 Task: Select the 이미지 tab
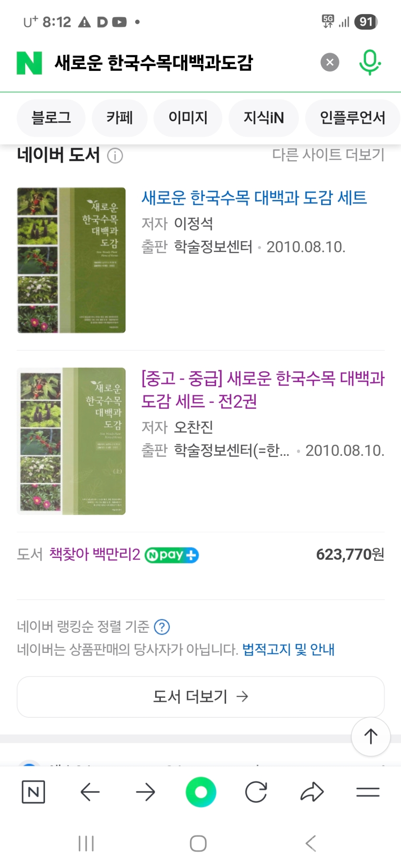(x=188, y=118)
